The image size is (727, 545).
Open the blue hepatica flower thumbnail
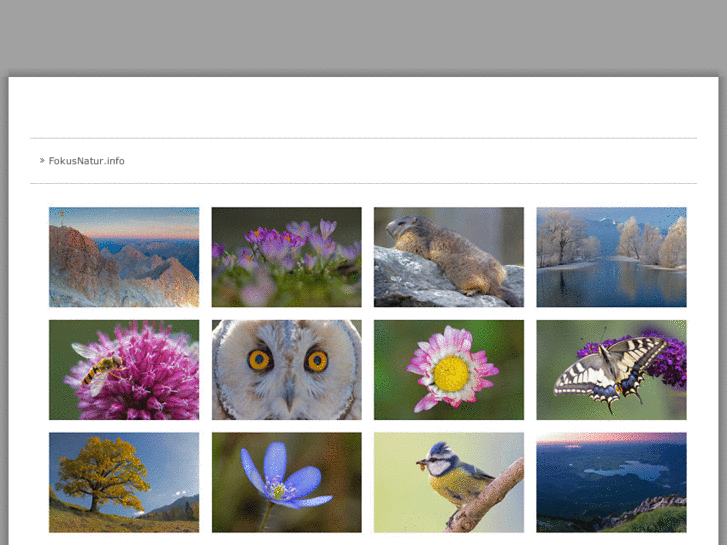(x=287, y=482)
